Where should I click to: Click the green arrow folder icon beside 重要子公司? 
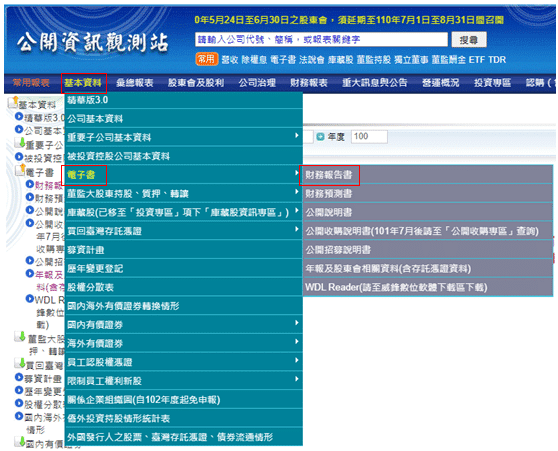coord(20,143)
